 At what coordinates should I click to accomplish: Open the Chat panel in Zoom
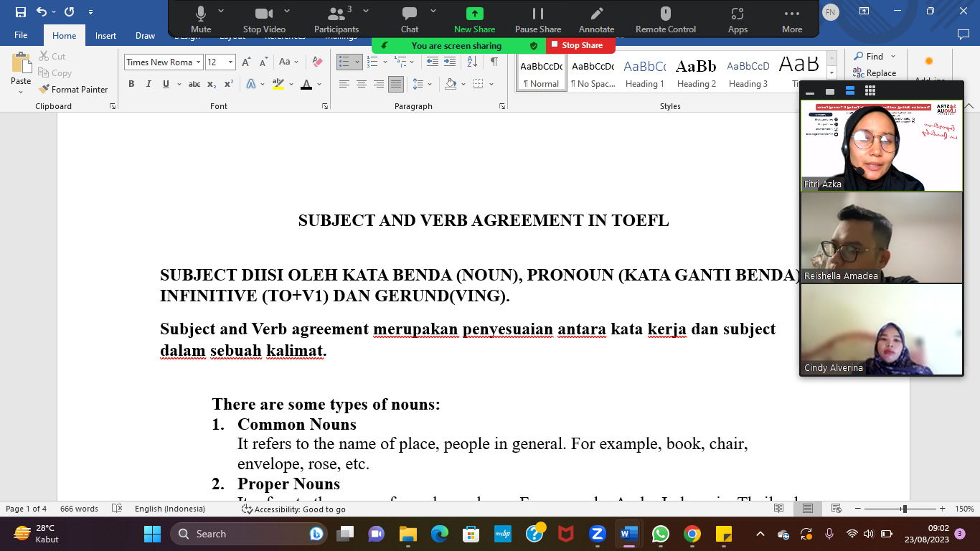408,19
